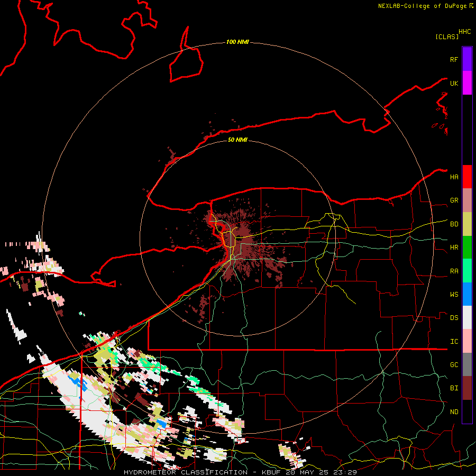Click the DS legend text label
Image resolution: width=476 pixels, height=476 pixels.
pos(454,318)
